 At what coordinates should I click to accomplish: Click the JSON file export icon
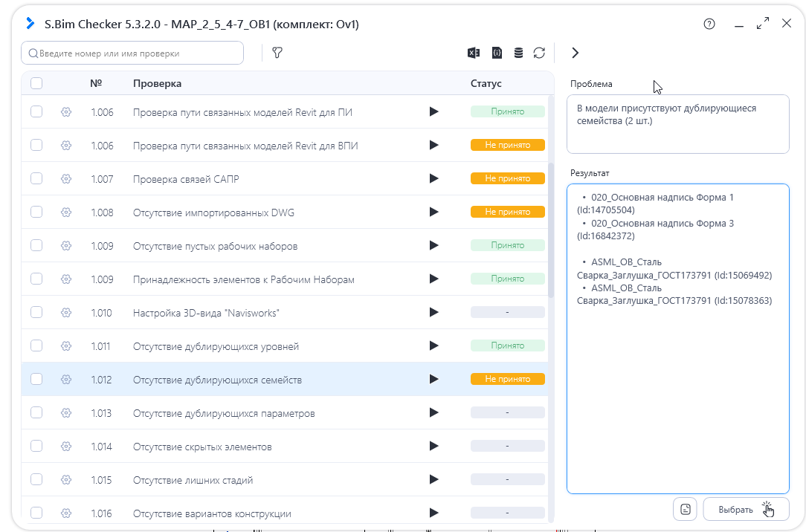click(497, 53)
